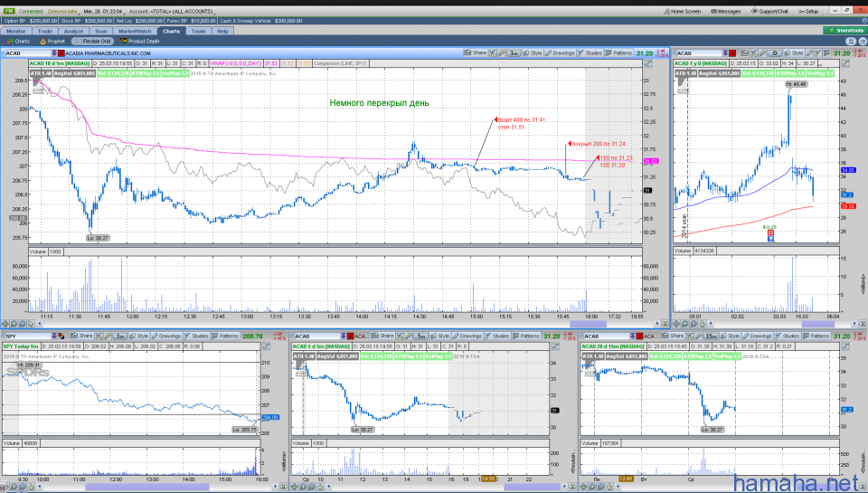Open Drawings on the SPY chart
This screenshot has width=868, height=493.
coord(166,336)
